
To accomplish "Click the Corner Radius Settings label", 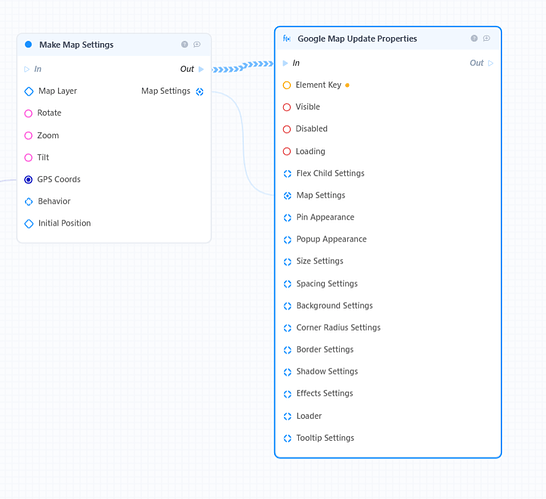I will coord(338,328).
